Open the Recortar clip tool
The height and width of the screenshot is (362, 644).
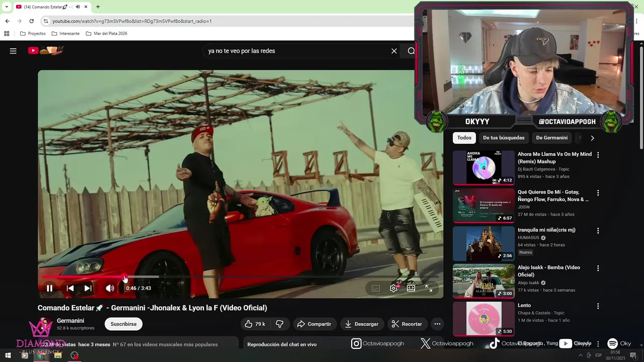coord(407,324)
